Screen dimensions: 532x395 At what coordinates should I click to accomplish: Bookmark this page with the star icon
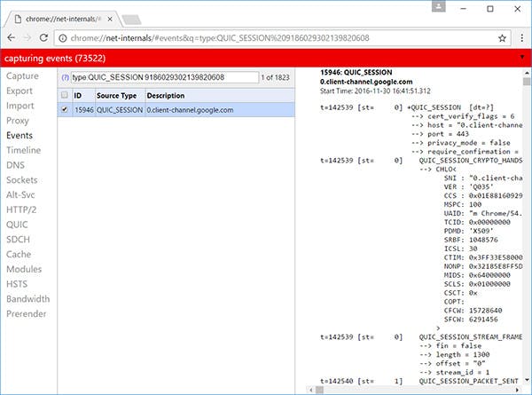[x=502, y=38]
